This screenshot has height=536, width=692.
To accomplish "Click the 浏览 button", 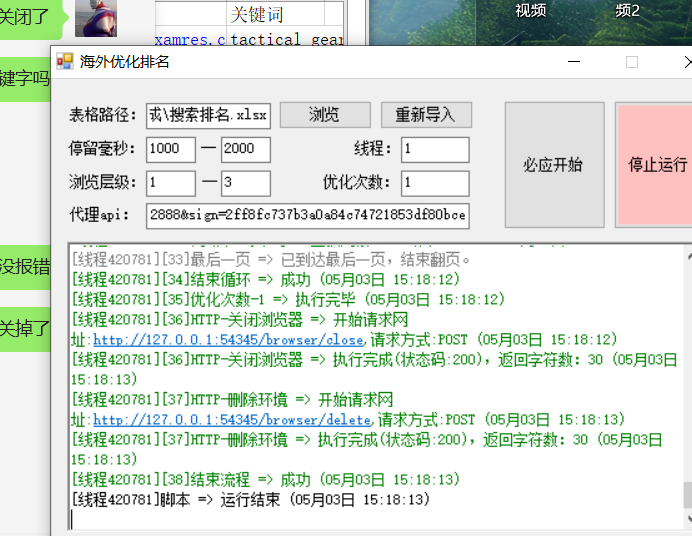I will pyautogui.click(x=325, y=115).
